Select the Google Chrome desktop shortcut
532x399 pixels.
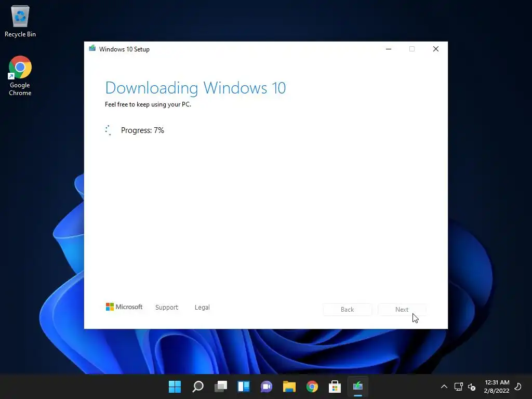20,76
